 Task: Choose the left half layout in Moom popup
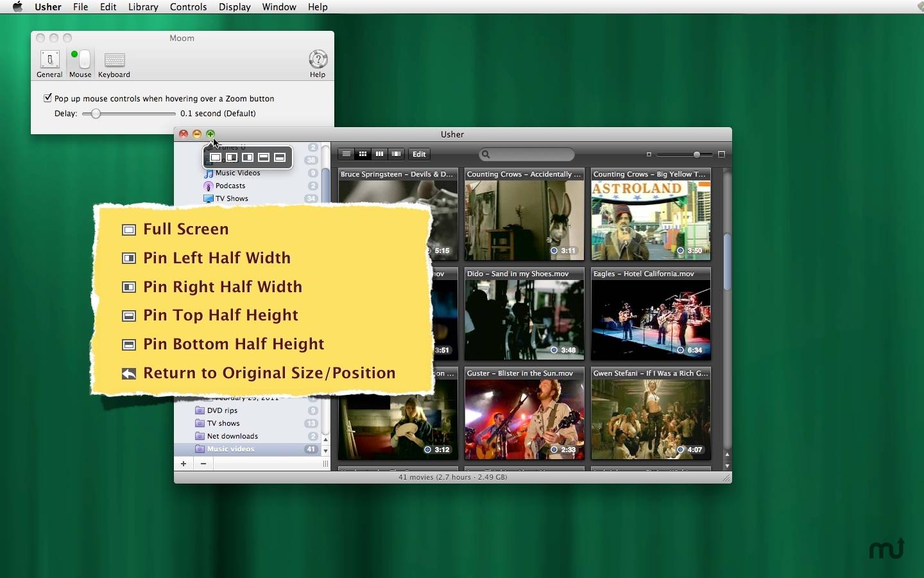click(x=232, y=157)
